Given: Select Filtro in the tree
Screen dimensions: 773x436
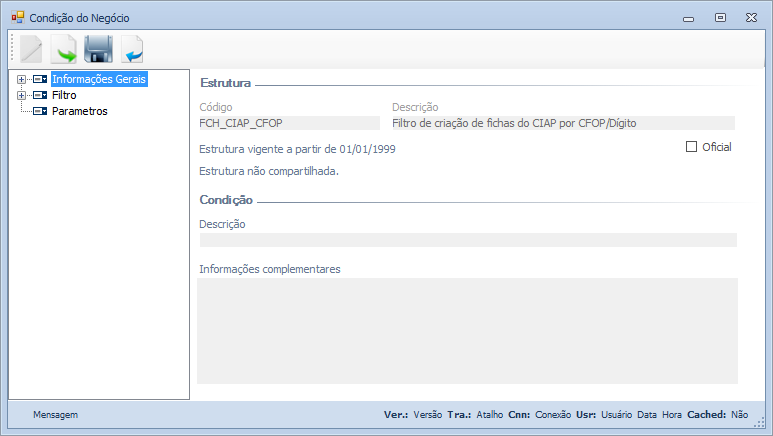Looking at the screenshot, I should (64, 95).
